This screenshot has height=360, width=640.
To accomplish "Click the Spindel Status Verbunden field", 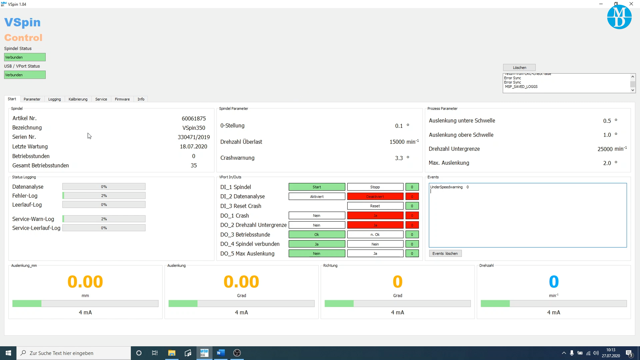I will [25, 57].
